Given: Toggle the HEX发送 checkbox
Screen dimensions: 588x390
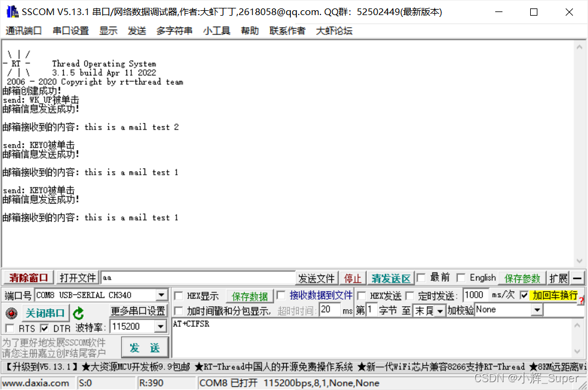Looking at the screenshot, I should coord(361,296).
